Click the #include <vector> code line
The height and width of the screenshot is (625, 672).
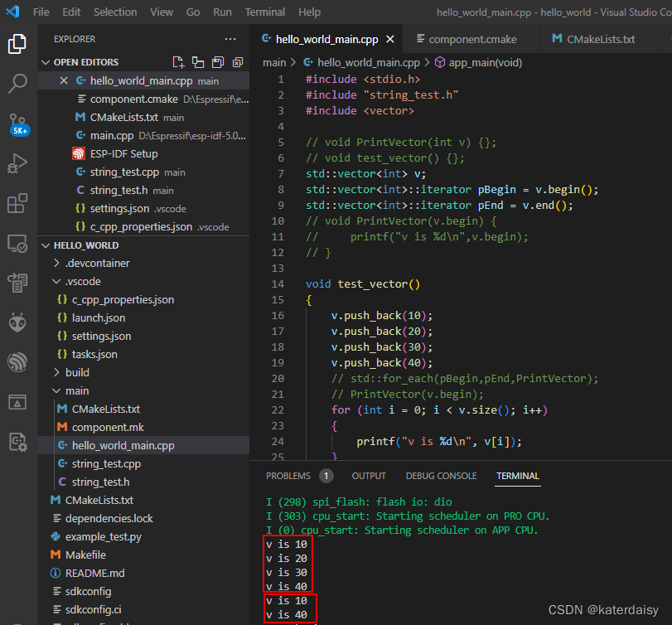(360, 110)
